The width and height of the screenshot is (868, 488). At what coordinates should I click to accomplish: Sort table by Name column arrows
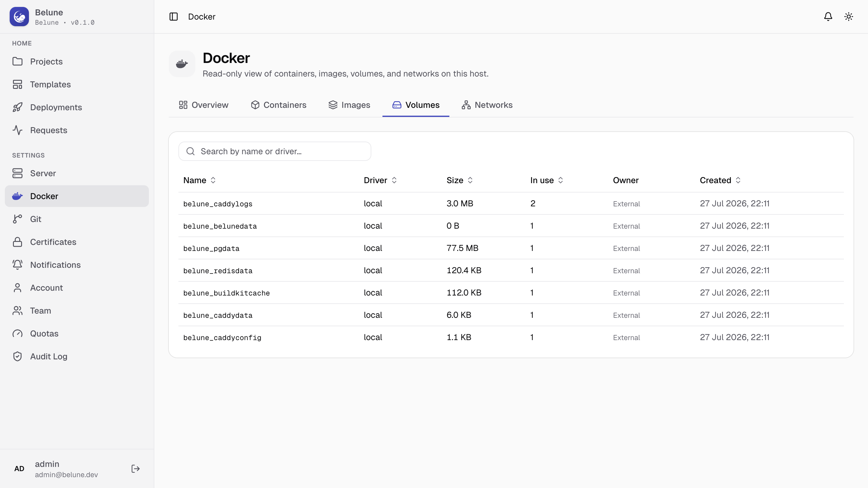click(213, 180)
